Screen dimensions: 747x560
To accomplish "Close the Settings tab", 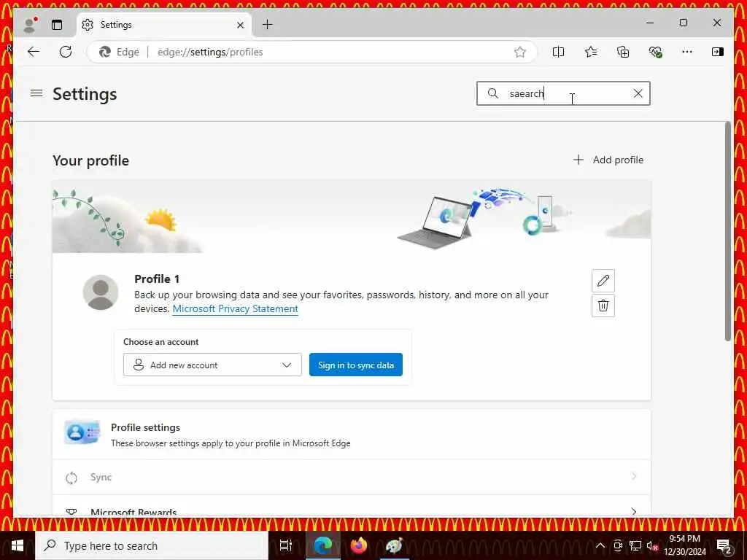I will tap(240, 25).
